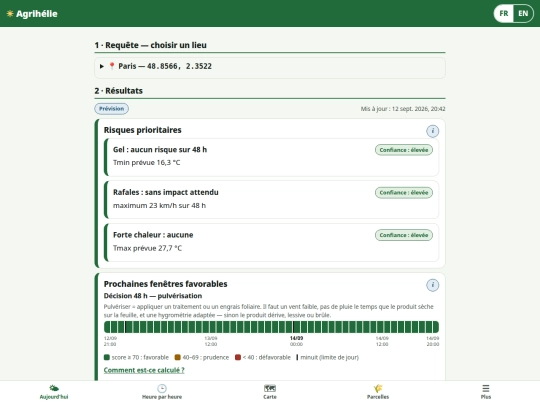
Task: Click the red location pin icon
Action: tap(112, 66)
